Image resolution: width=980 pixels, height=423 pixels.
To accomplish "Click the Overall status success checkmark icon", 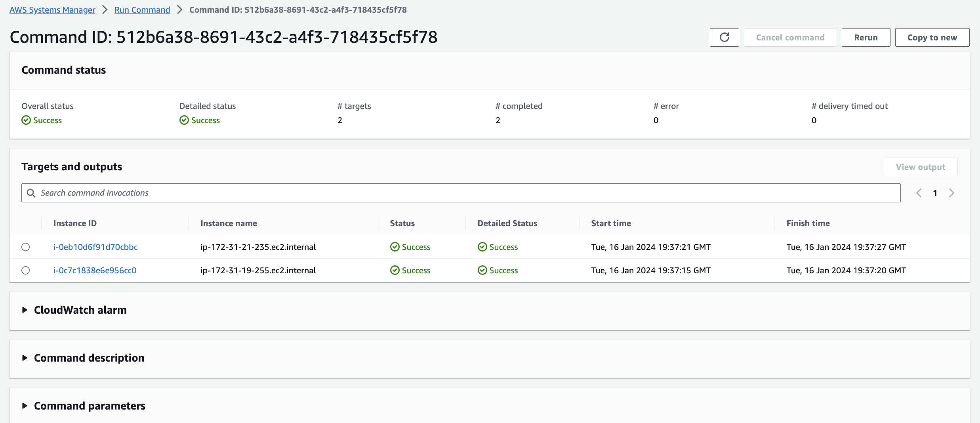I will pos(26,120).
